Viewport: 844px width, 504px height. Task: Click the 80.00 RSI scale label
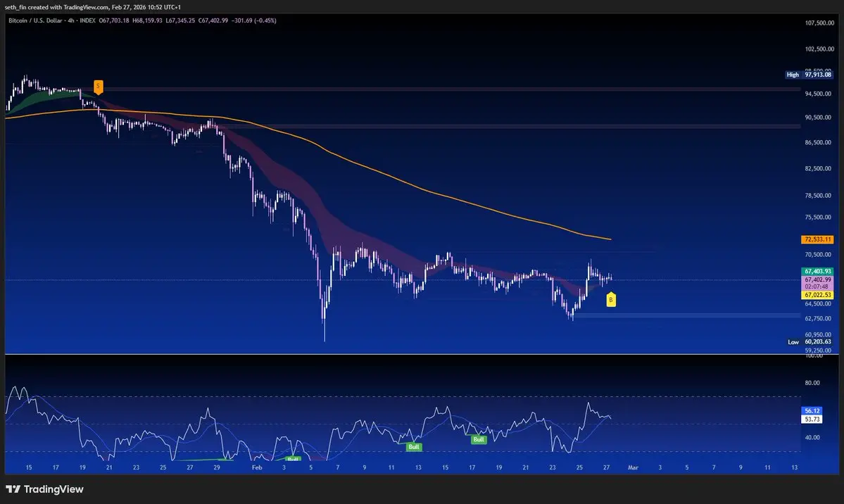tap(812, 383)
